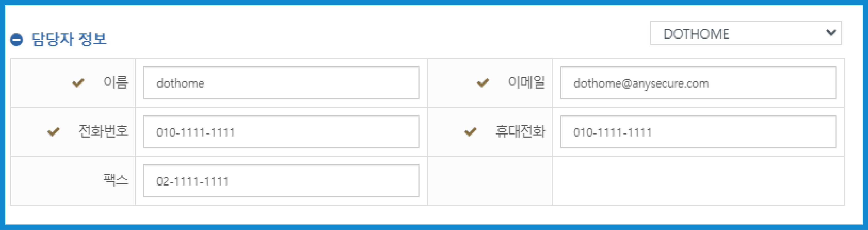This screenshot has width=868, height=230.
Task: Click the 전화번호 field label
Action: click(x=103, y=131)
